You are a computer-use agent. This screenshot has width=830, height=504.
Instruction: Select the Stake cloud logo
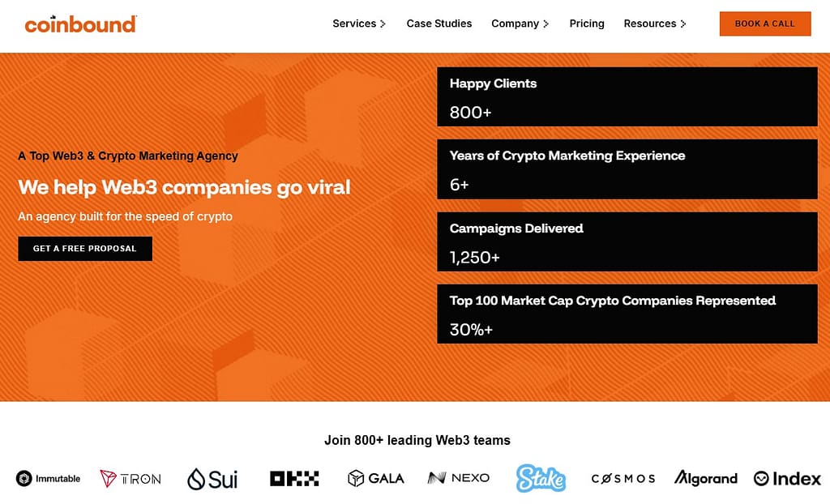point(541,478)
